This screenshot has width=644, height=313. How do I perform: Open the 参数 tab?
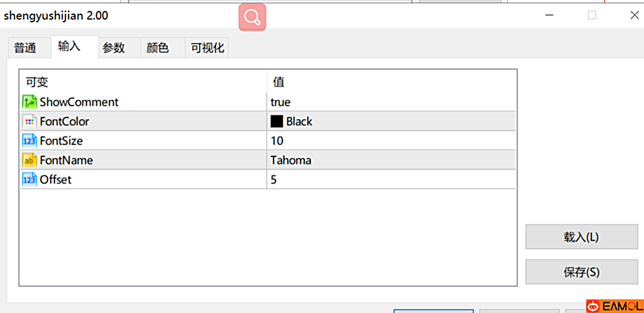pos(113,48)
